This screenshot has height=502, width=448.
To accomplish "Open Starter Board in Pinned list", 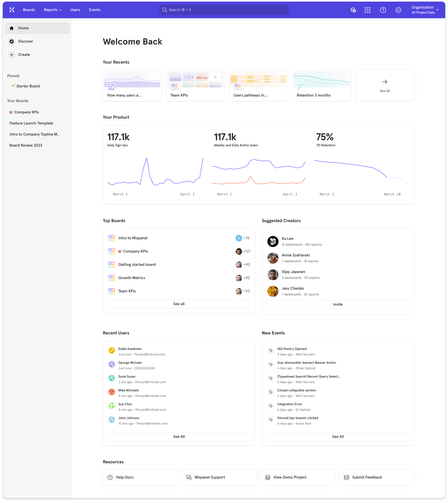I will (28, 86).
